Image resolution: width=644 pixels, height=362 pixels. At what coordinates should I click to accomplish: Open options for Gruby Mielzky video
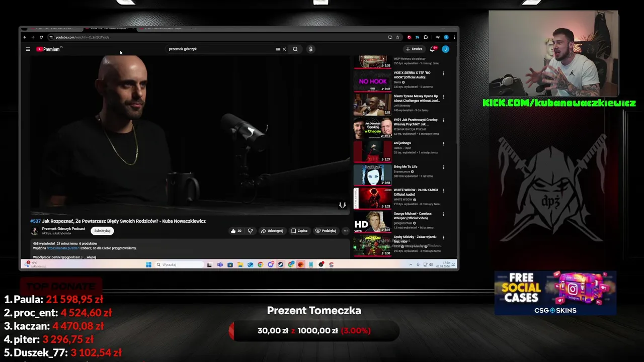tap(444, 237)
